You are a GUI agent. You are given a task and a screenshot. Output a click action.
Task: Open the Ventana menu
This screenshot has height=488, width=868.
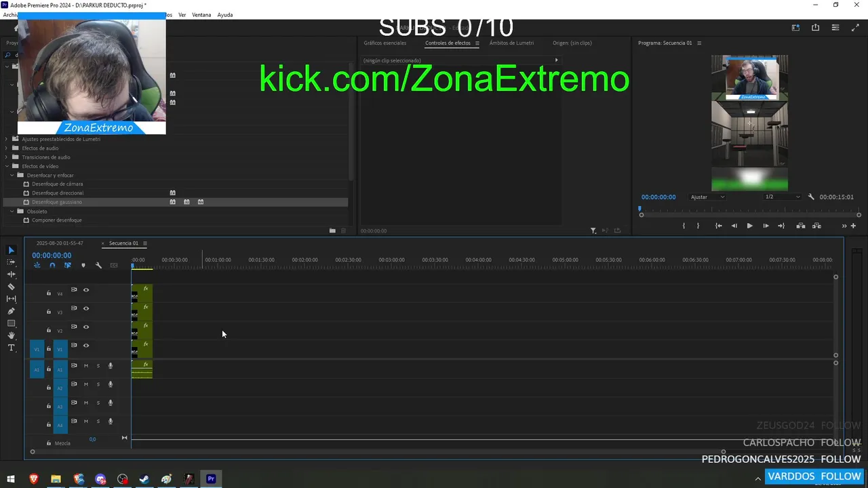[201, 15]
